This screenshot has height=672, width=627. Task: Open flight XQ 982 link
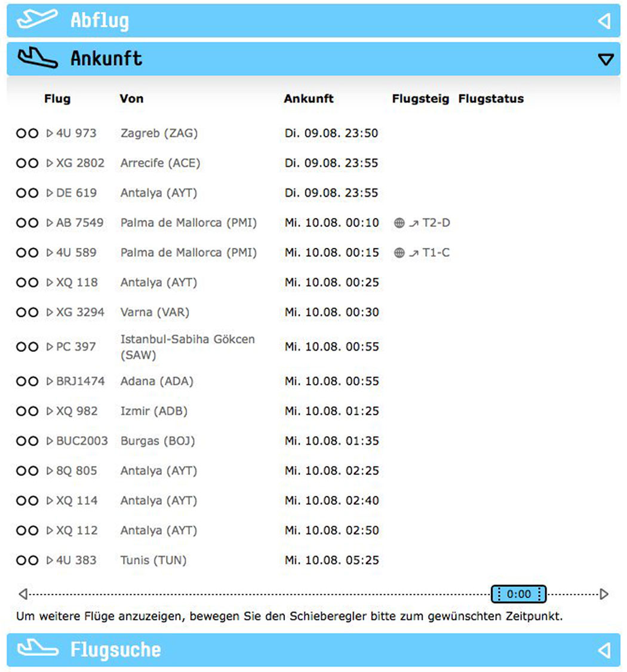pos(77,411)
